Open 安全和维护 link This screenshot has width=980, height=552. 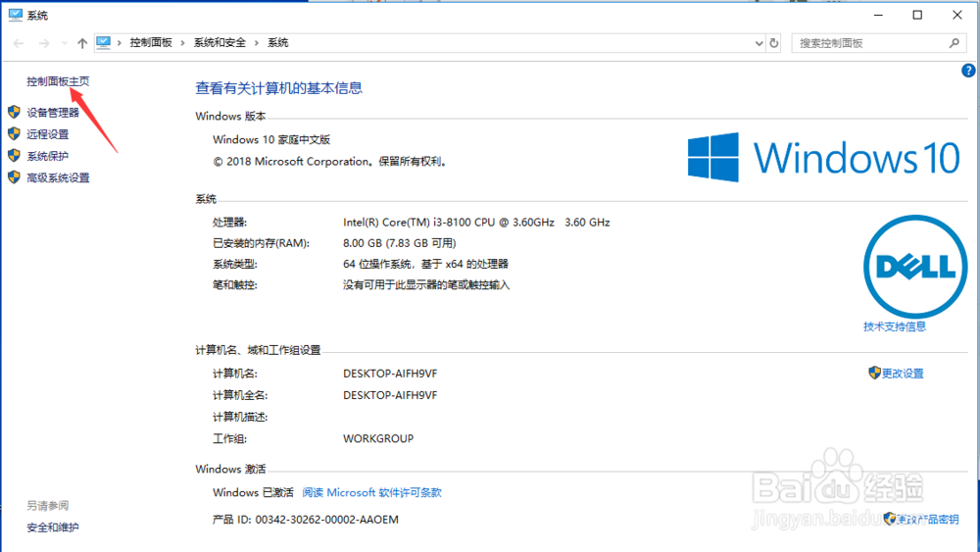[x=53, y=527]
